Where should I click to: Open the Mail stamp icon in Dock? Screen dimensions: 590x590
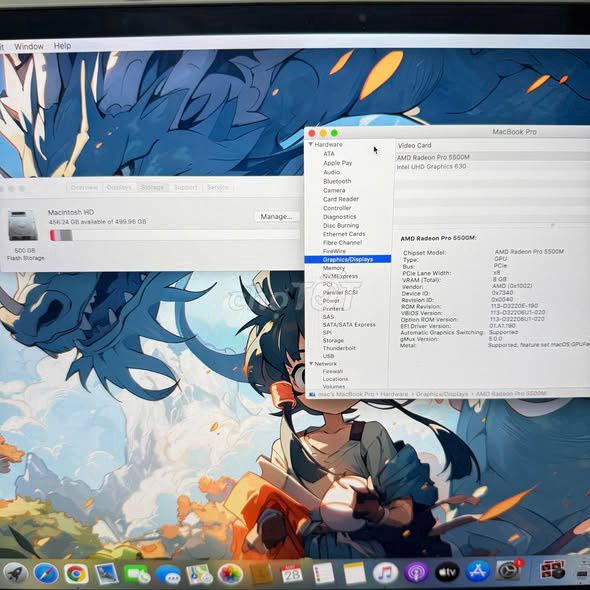pos(106,573)
